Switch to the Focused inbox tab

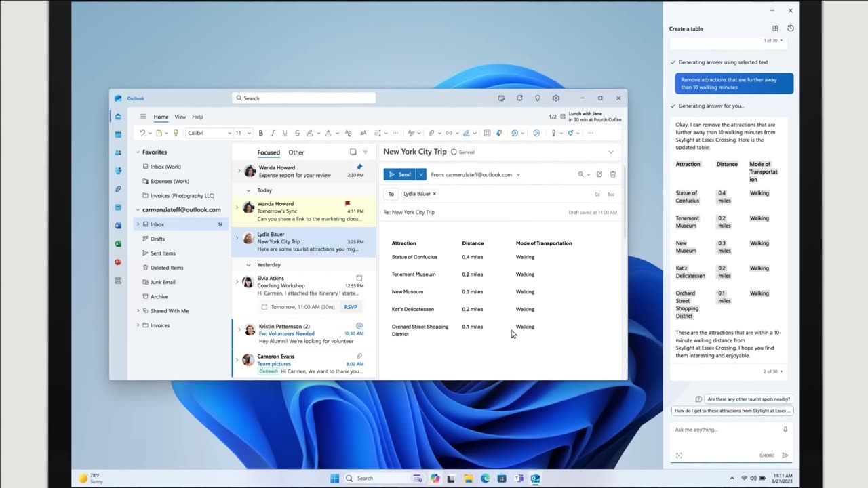tap(269, 152)
